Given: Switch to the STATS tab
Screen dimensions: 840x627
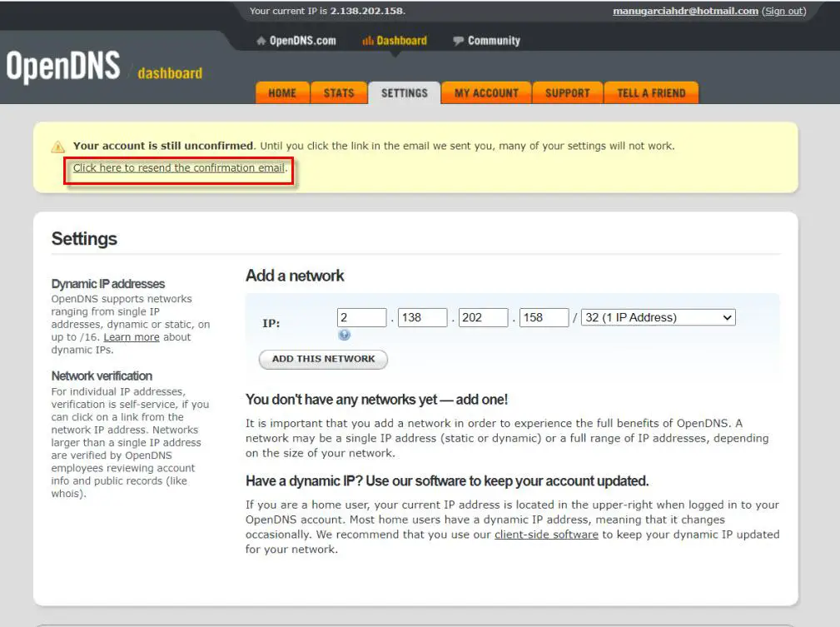Looking at the screenshot, I should (x=339, y=92).
